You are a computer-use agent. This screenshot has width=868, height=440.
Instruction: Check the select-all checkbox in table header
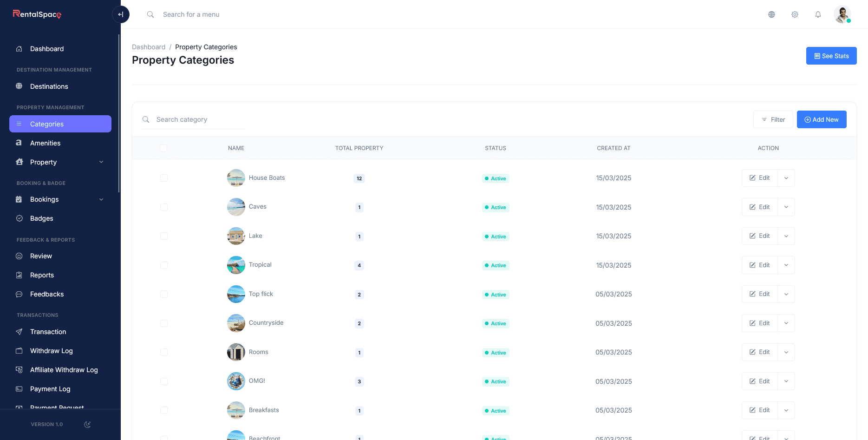(x=163, y=148)
